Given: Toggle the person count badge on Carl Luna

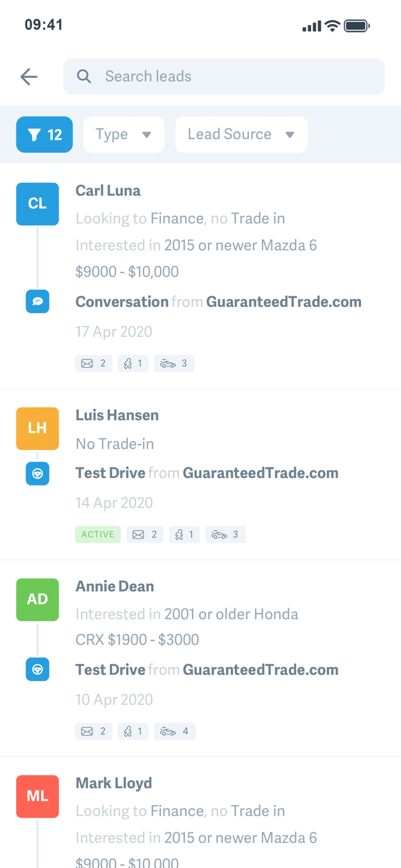Looking at the screenshot, I should (133, 363).
